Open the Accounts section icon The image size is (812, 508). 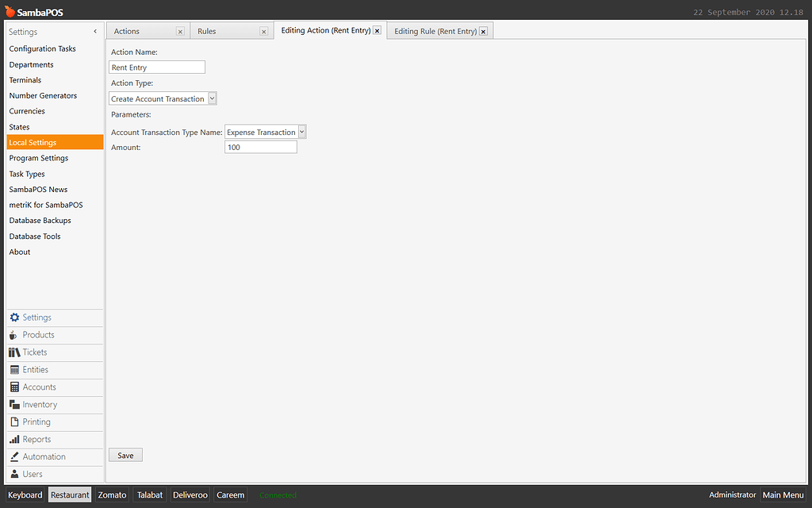point(16,387)
